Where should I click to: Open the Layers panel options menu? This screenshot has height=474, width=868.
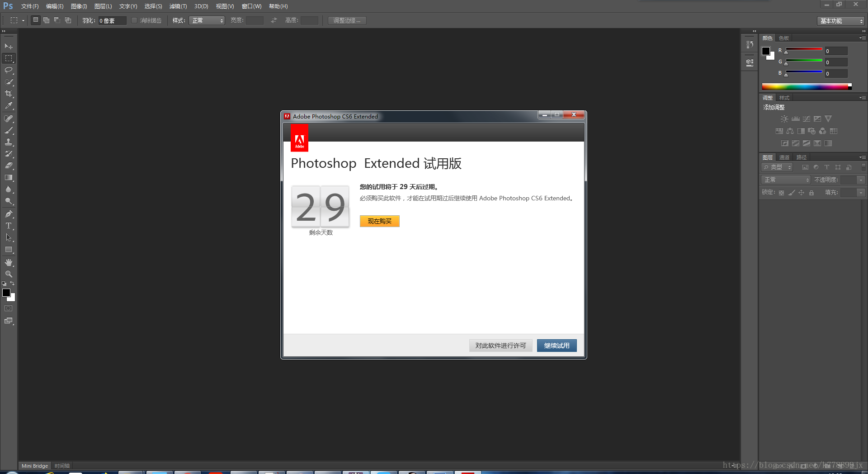click(x=863, y=157)
